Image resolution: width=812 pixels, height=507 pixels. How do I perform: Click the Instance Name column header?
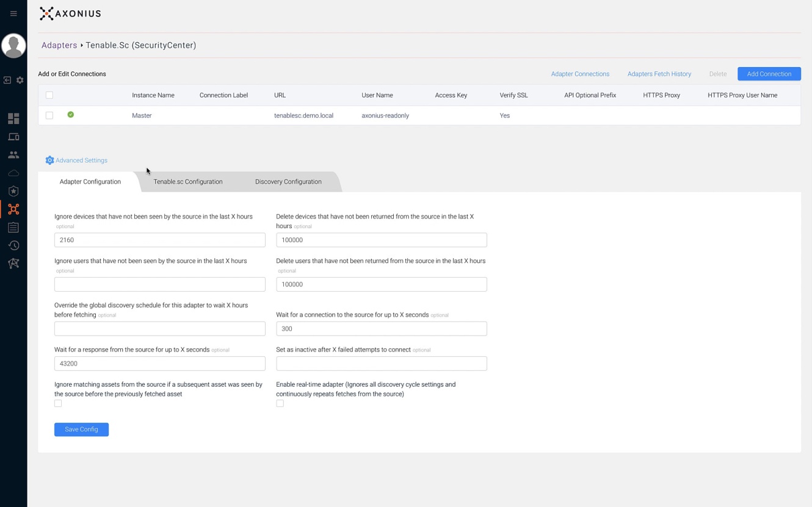coord(153,95)
